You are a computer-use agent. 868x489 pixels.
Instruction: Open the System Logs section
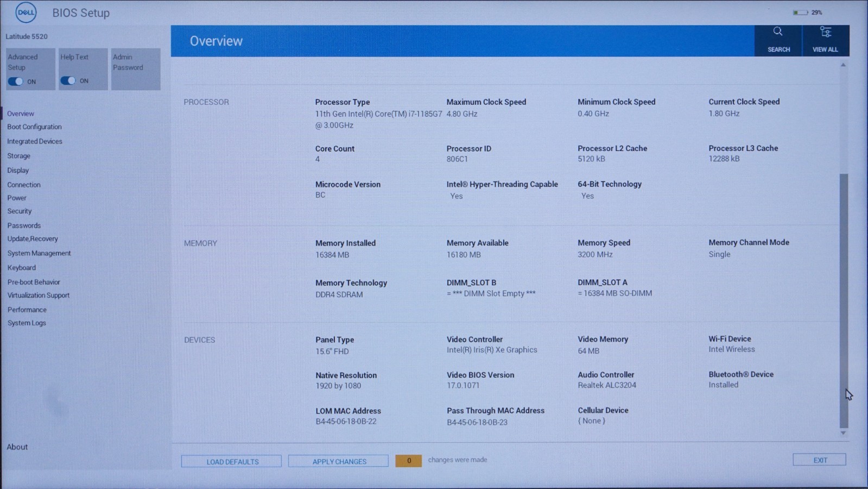[x=27, y=323]
